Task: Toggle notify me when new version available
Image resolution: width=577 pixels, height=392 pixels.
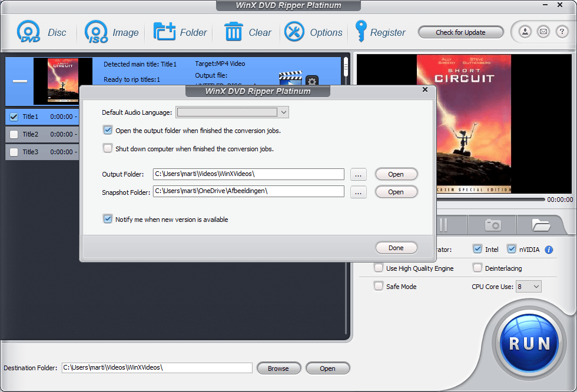Action: click(x=107, y=219)
